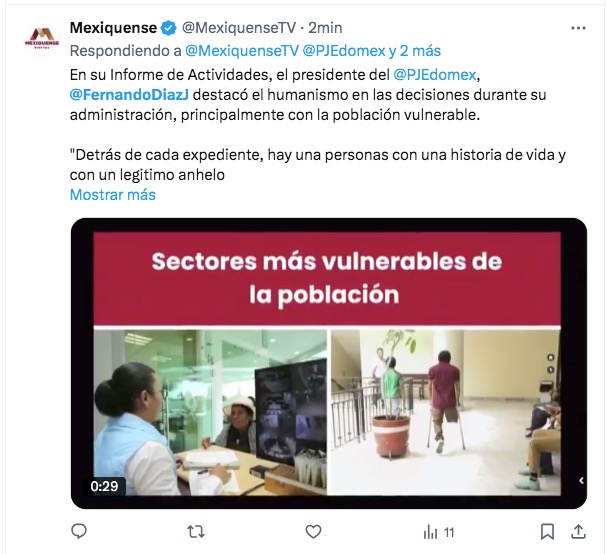Bookmark this tweet
The height and width of the screenshot is (554, 606).
(x=547, y=532)
